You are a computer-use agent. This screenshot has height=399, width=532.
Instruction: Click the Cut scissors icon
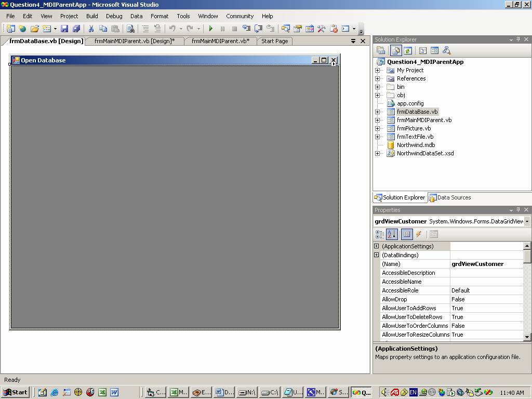91,29
